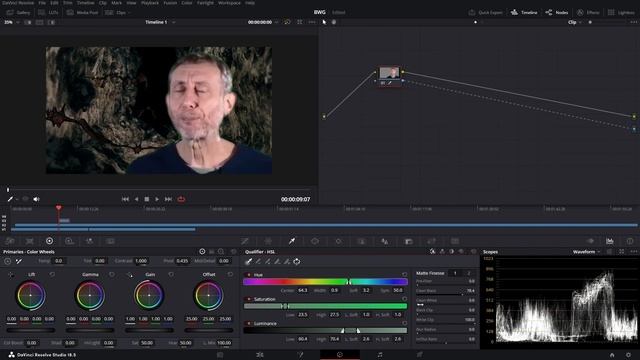Click the Luminance range bar
Viewport: 640px width, 360px height.
coord(325,331)
